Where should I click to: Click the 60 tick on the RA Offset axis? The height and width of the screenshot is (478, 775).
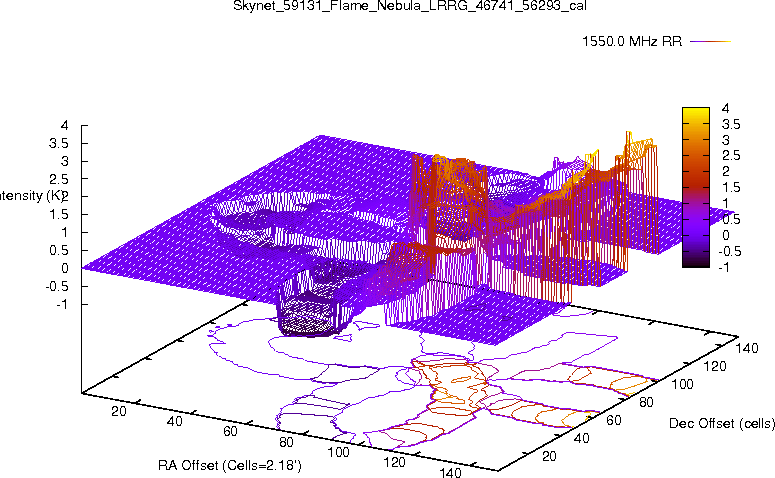230,431
